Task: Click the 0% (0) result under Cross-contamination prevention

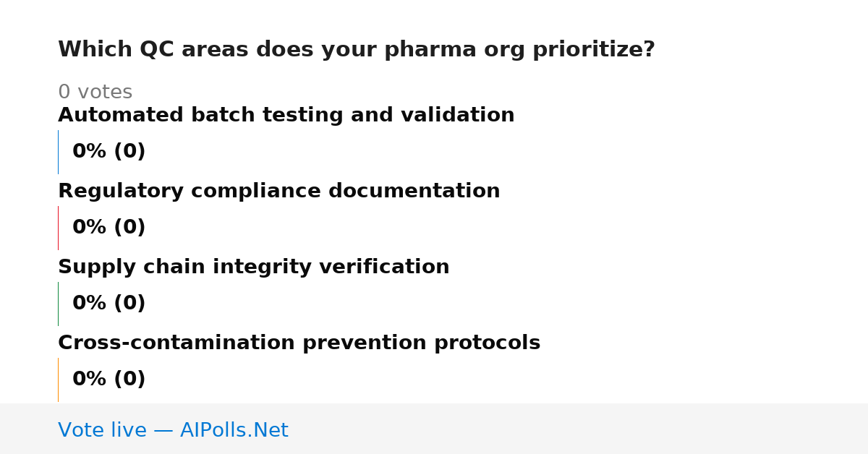Action: tap(109, 380)
